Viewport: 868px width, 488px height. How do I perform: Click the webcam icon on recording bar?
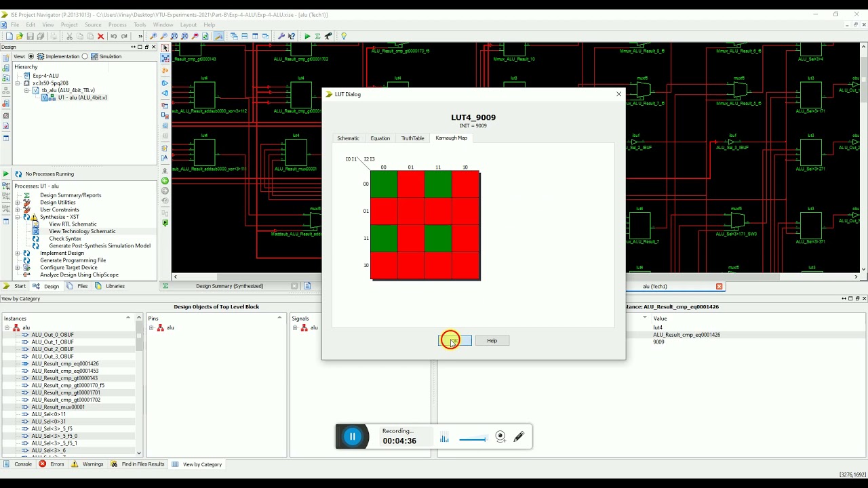point(500,437)
